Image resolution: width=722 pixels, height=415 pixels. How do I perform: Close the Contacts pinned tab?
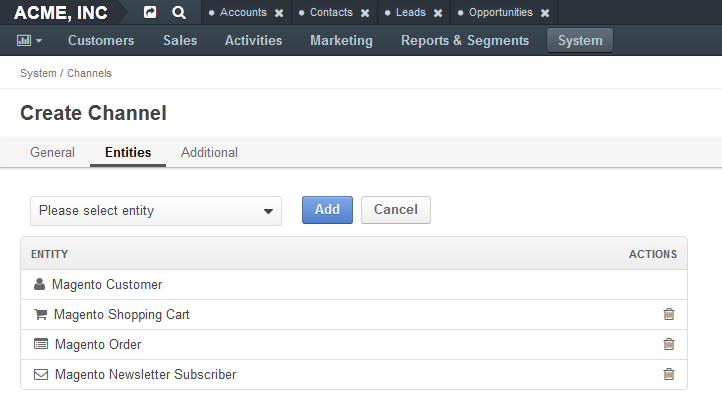click(365, 13)
